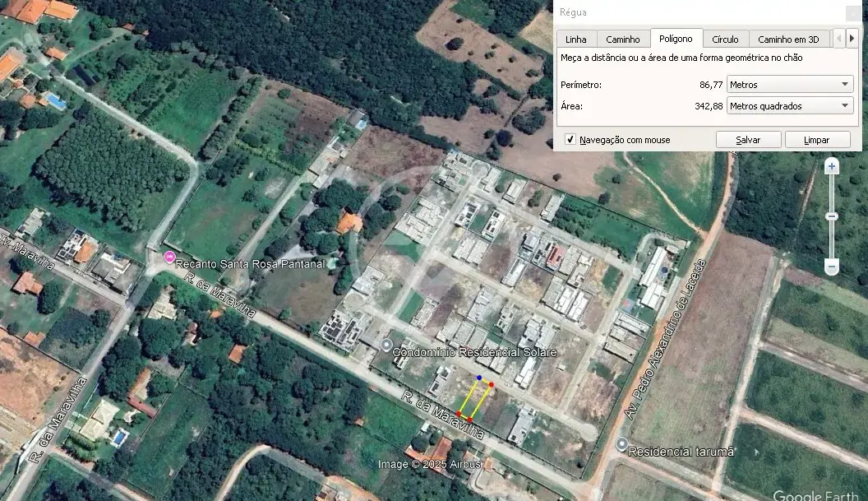Zoom out with the minus button
The height and width of the screenshot is (501, 868).
(x=832, y=267)
